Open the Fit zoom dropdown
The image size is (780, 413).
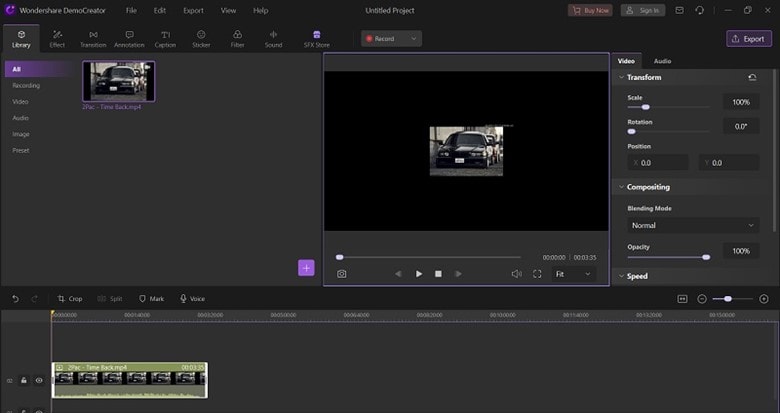pos(573,274)
